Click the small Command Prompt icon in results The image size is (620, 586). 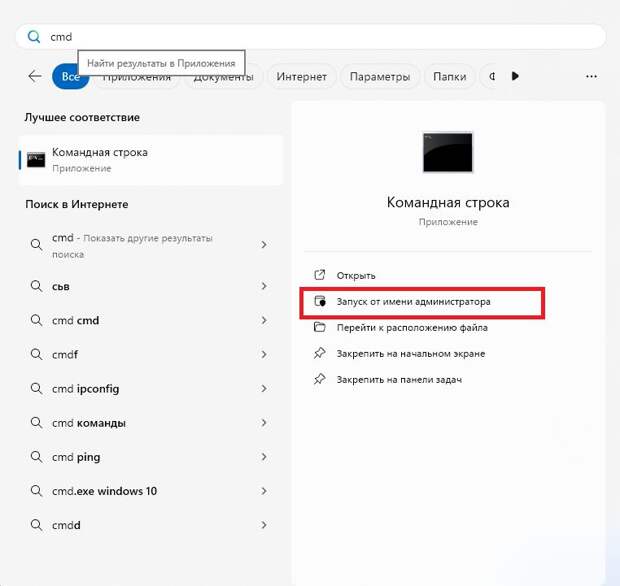tap(36, 160)
